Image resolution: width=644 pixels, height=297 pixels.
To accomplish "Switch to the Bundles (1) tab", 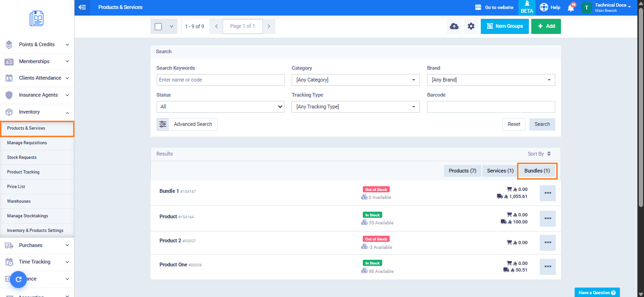I will [537, 171].
